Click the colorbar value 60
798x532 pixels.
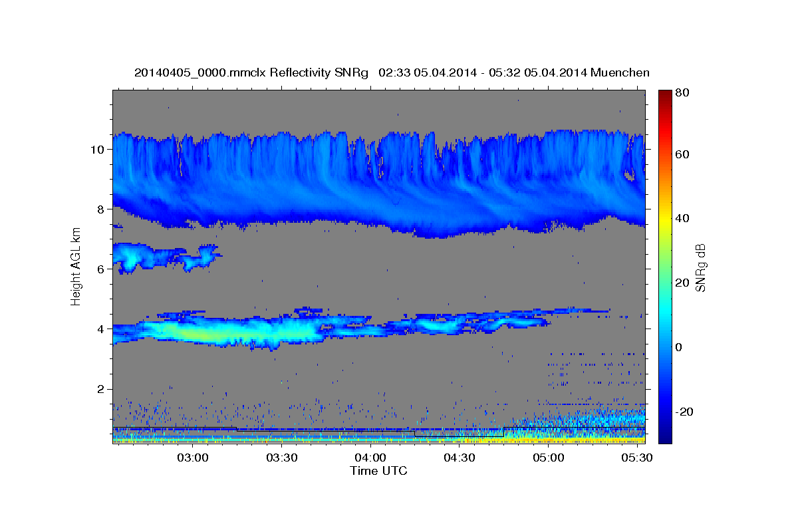682,154
